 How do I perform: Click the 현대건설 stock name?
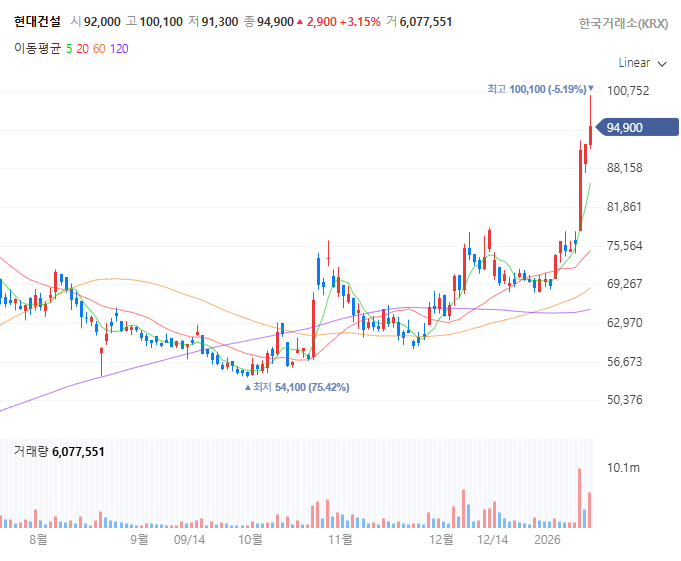37,21
